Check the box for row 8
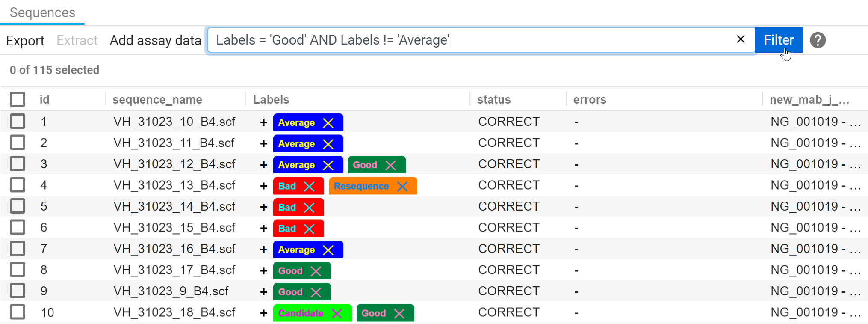This screenshot has height=324, width=868. tap(18, 270)
